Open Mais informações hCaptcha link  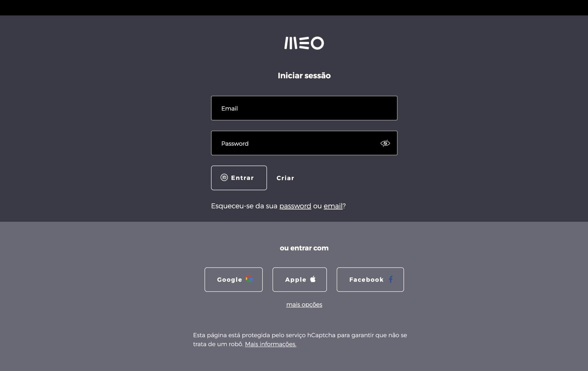coord(270,344)
